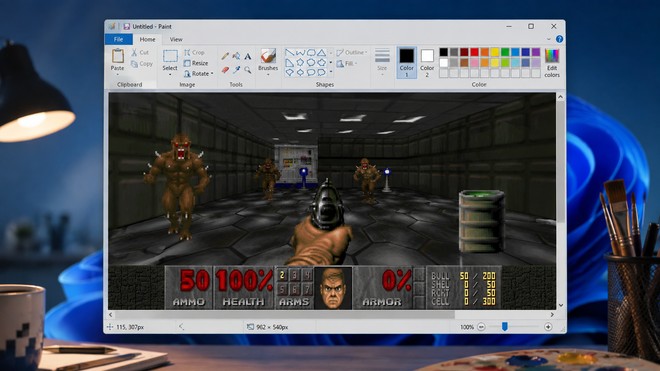Image resolution: width=660 pixels, height=371 pixels.
Task: Click the green barrel in the canvas image
Action: point(482,221)
